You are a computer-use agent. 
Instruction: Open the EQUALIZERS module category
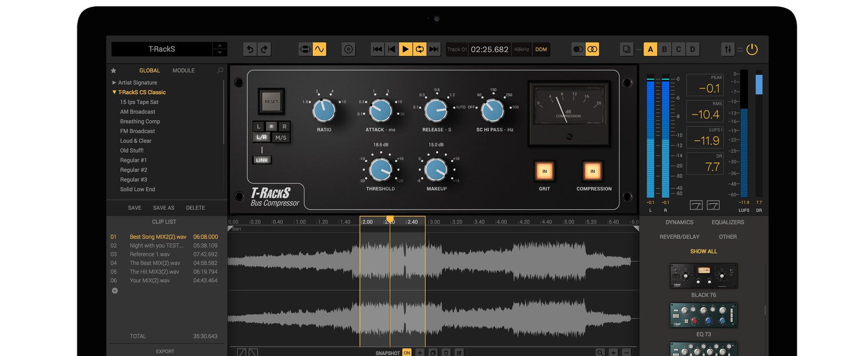coord(728,222)
